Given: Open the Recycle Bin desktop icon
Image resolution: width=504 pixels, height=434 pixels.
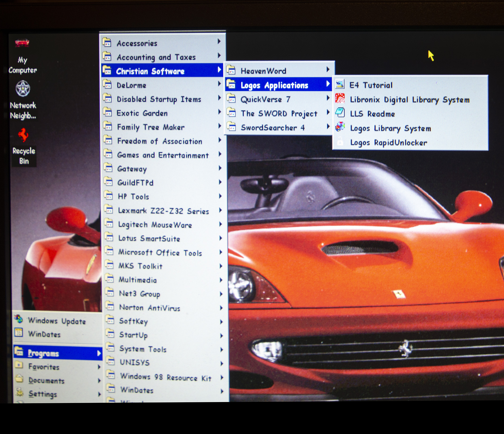Looking at the screenshot, I should coord(23,135).
